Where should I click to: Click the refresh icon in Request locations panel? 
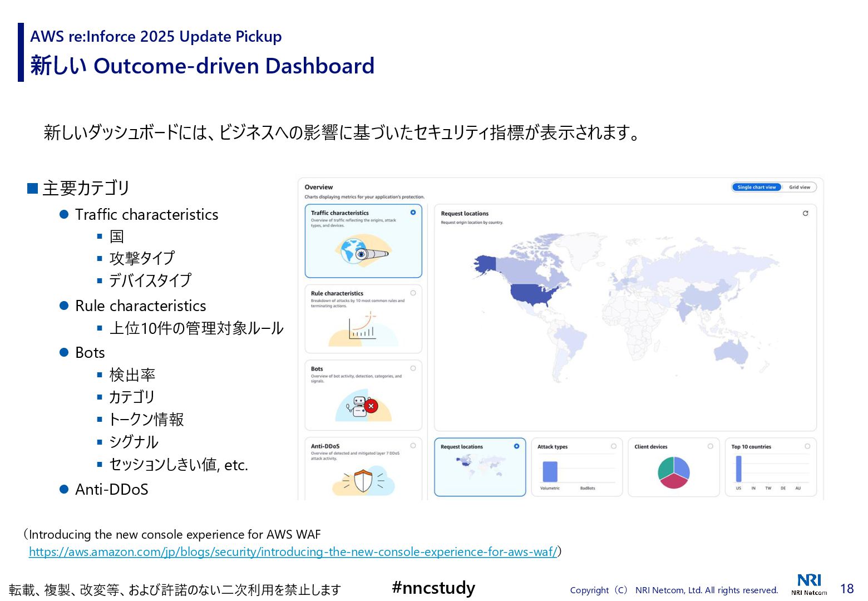pyautogui.click(x=805, y=213)
